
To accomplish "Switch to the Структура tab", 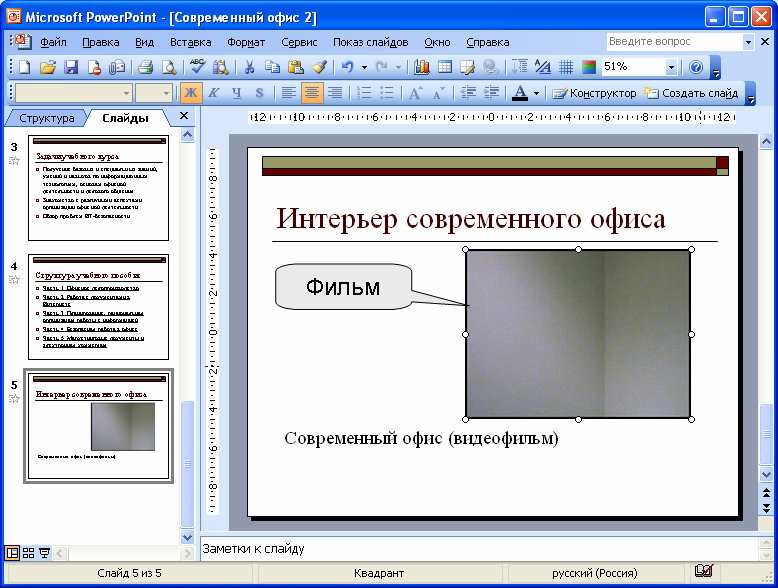I will coord(47,118).
